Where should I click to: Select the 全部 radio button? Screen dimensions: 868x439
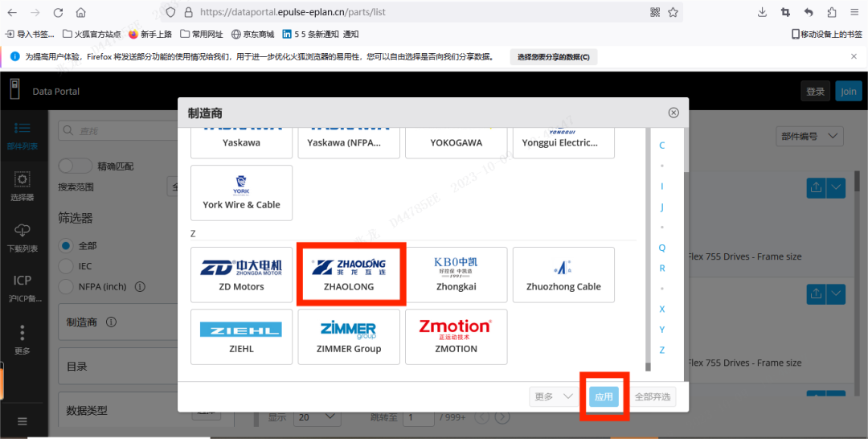[x=66, y=245]
